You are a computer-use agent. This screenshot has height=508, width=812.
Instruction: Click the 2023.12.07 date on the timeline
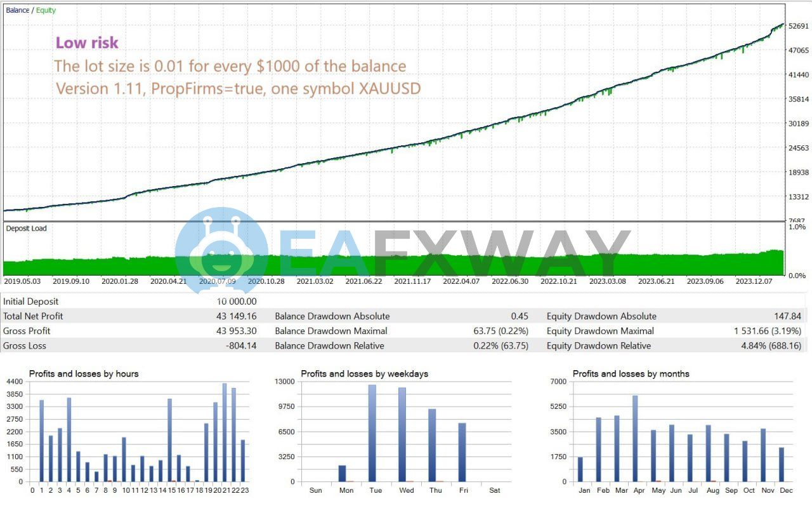754,281
